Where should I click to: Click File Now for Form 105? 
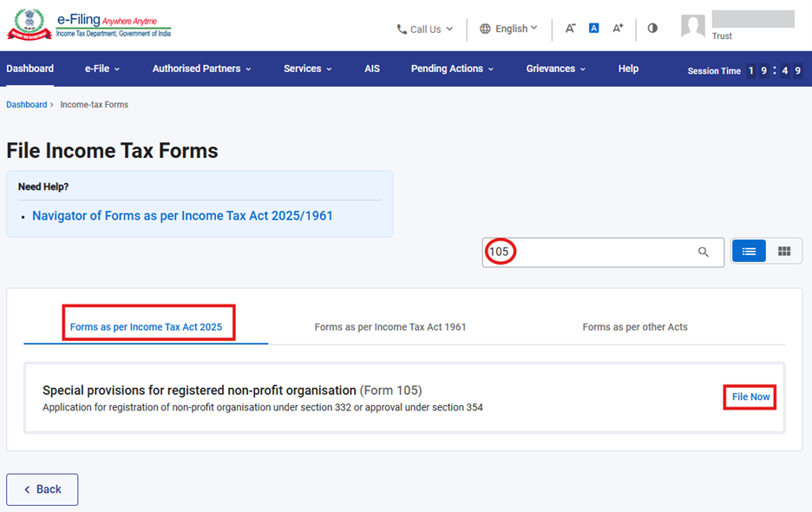click(x=750, y=397)
